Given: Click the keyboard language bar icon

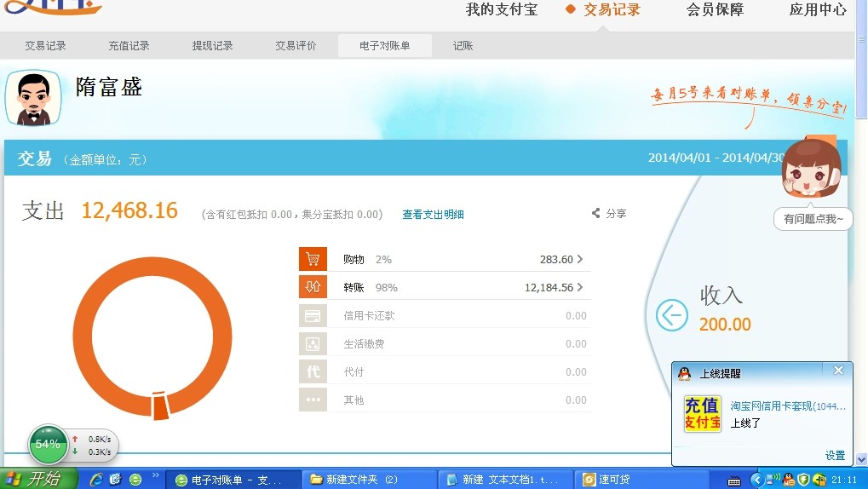Looking at the screenshot, I should tap(734, 480).
